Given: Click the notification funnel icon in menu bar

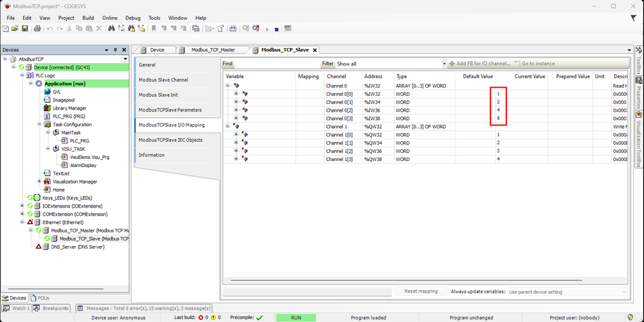Looking at the screenshot, I should point(633,18).
